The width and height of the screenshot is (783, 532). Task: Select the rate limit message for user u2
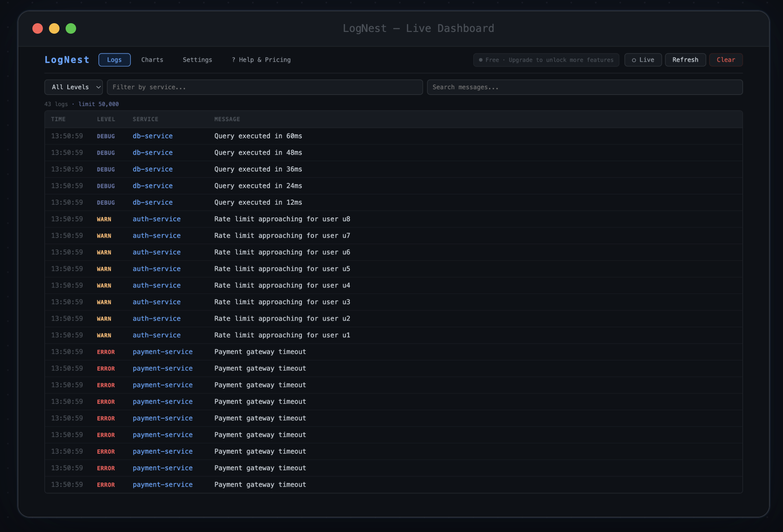click(282, 319)
